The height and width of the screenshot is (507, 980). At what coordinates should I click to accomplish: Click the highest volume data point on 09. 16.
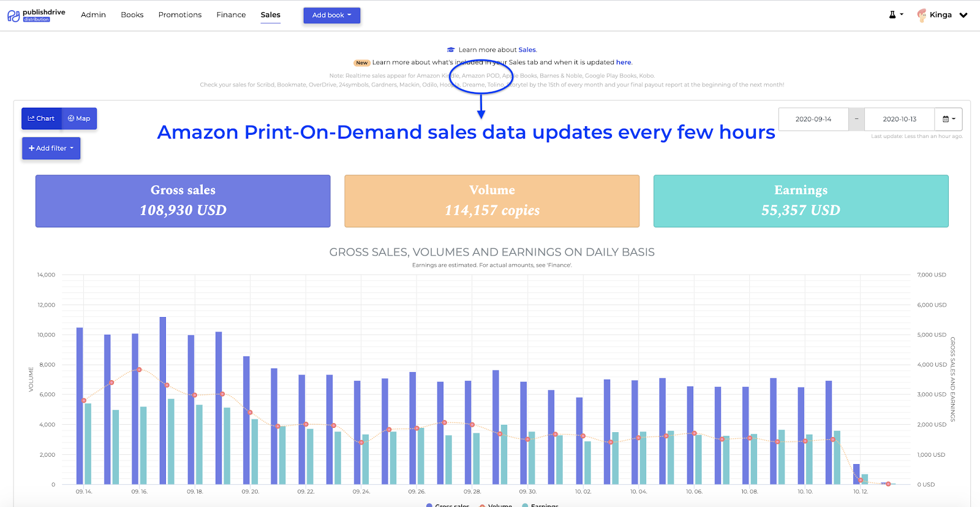(140, 370)
